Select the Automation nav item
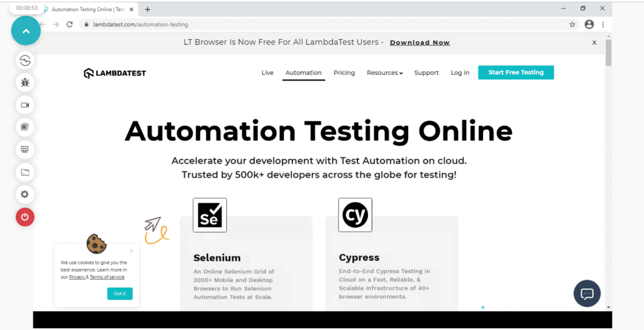 (x=303, y=73)
